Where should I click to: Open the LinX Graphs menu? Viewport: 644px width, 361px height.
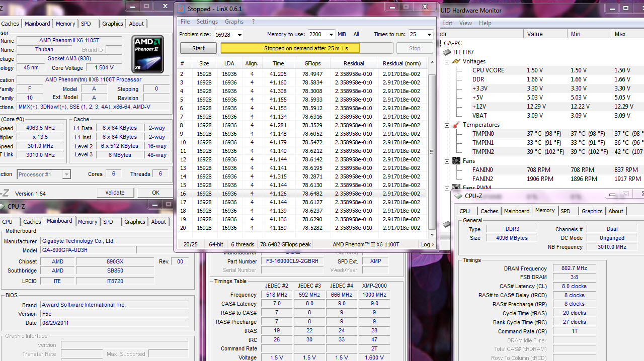(x=234, y=22)
